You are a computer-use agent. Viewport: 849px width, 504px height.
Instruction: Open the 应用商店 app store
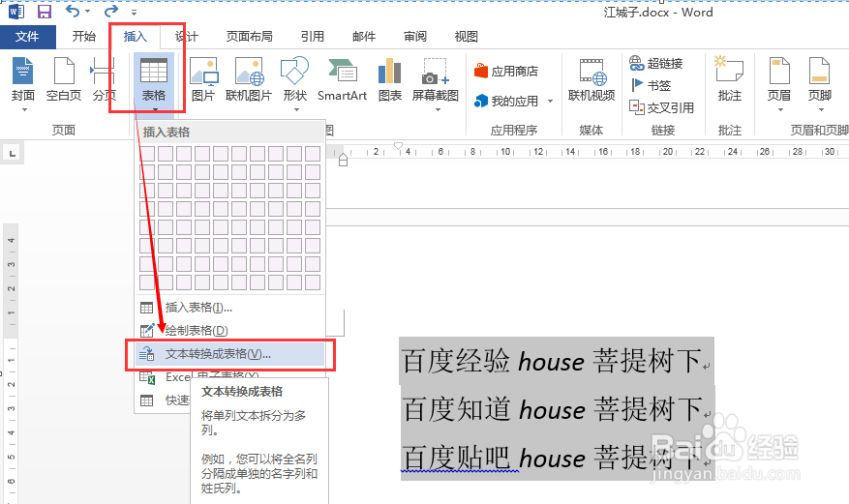click(506, 71)
